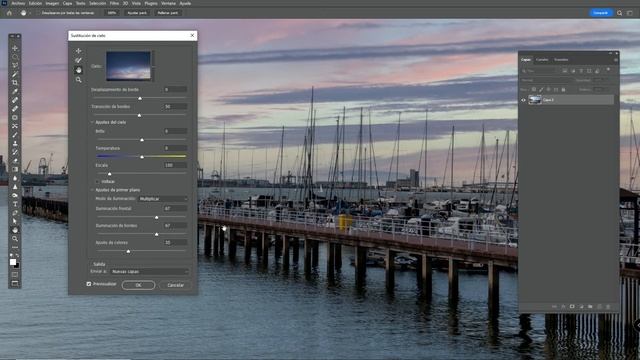
Task: Open the layer filter type dropdown
Action: click(x=540, y=71)
